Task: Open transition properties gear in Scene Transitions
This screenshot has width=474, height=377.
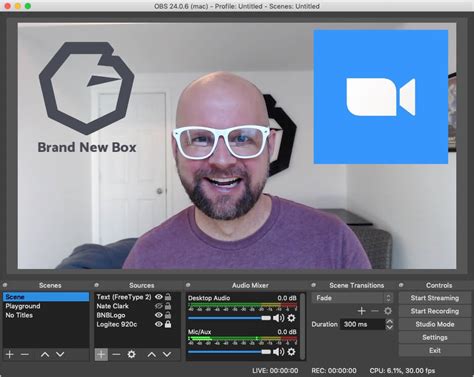Action: point(388,311)
